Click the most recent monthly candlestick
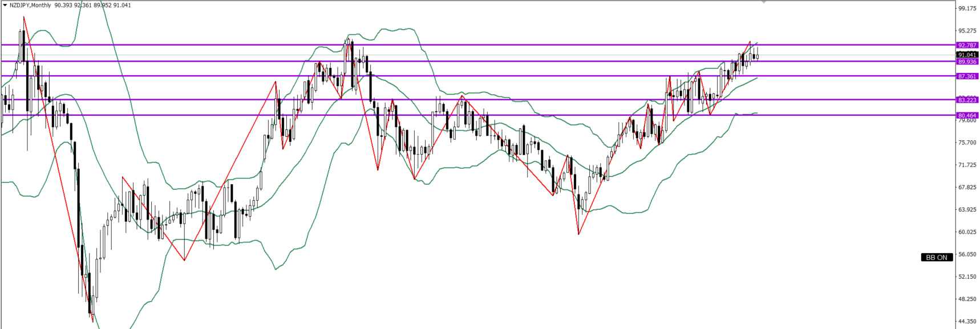Viewport: 980px width, 329px height. click(757, 56)
